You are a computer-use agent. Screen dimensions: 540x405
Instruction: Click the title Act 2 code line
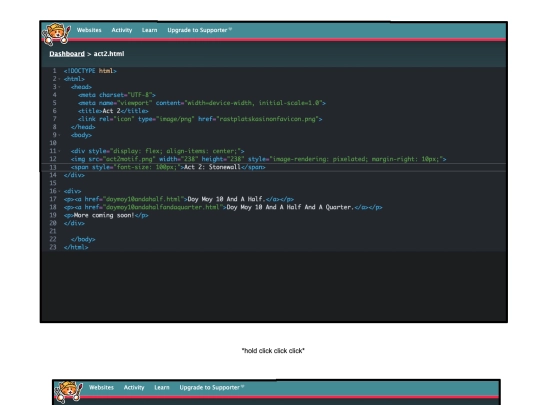(x=113, y=111)
